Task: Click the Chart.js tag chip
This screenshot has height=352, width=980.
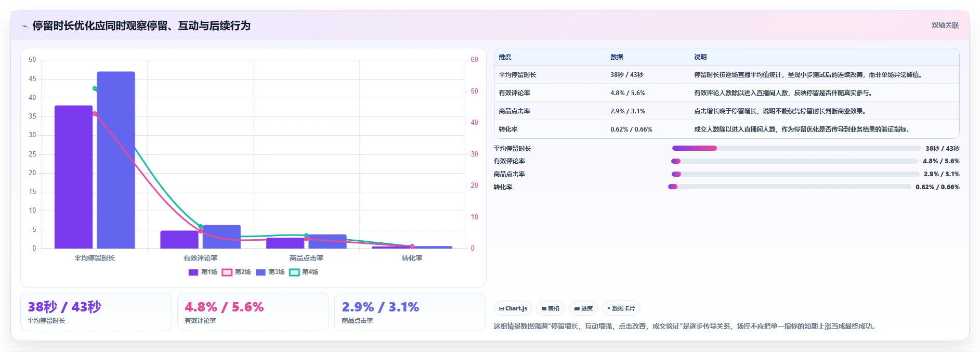Action: pyautogui.click(x=513, y=308)
